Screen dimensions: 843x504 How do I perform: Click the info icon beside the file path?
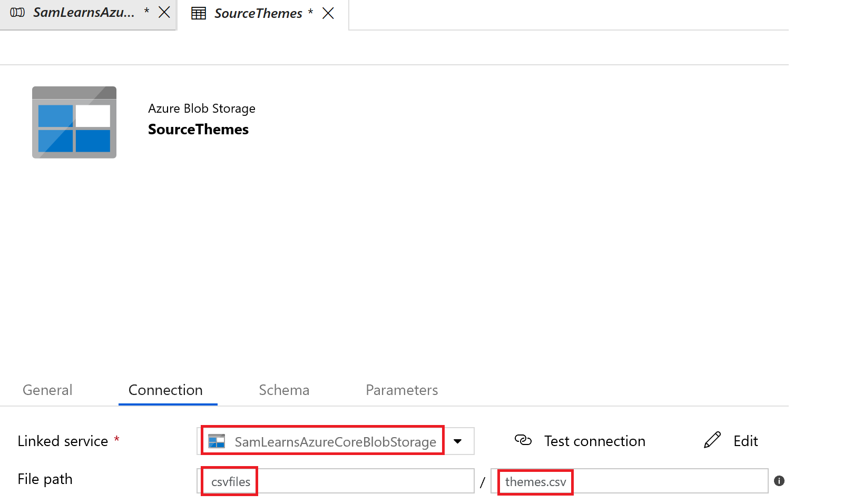coord(779,481)
